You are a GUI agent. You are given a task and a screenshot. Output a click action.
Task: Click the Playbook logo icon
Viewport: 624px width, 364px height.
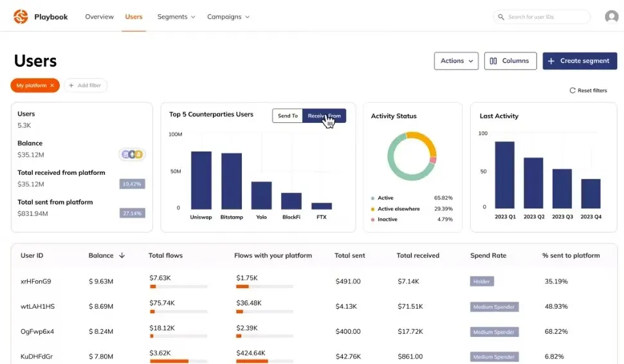coord(21,17)
